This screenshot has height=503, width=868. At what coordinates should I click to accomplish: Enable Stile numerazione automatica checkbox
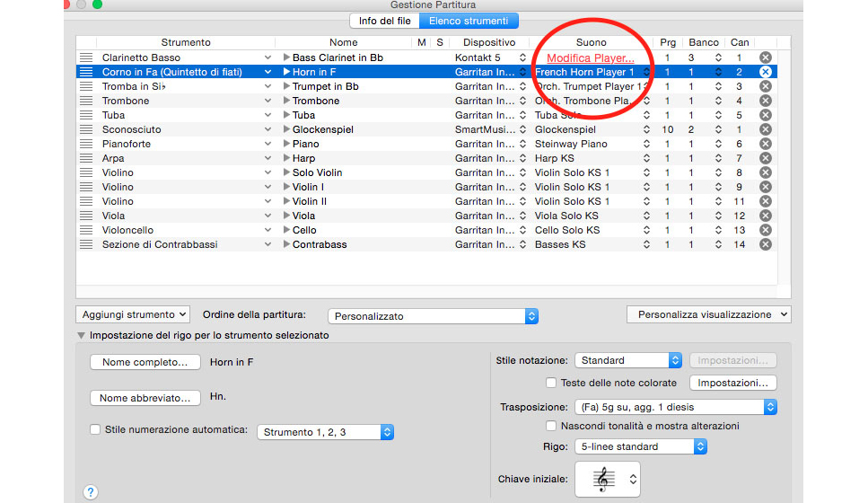point(95,430)
